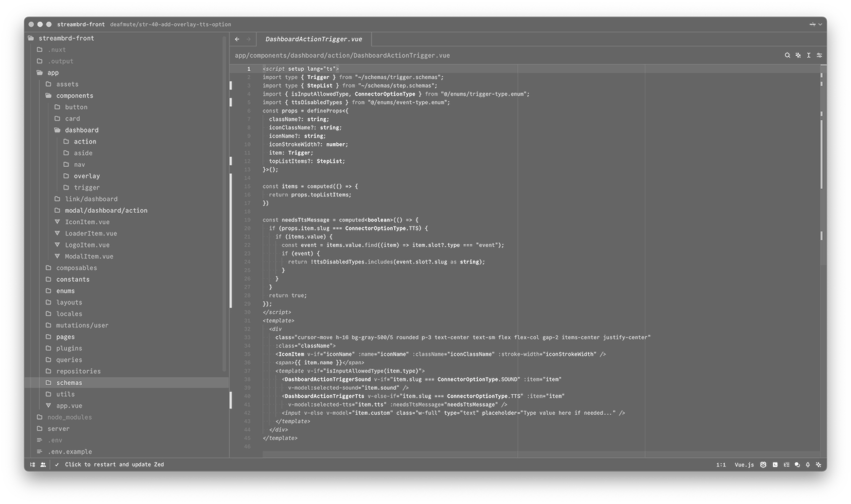Click inline assist sparkle icon in editor toolbar
Image resolution: width=851 pixels, height=504 pixels.
pyautogui.click(x=798, y=55)
